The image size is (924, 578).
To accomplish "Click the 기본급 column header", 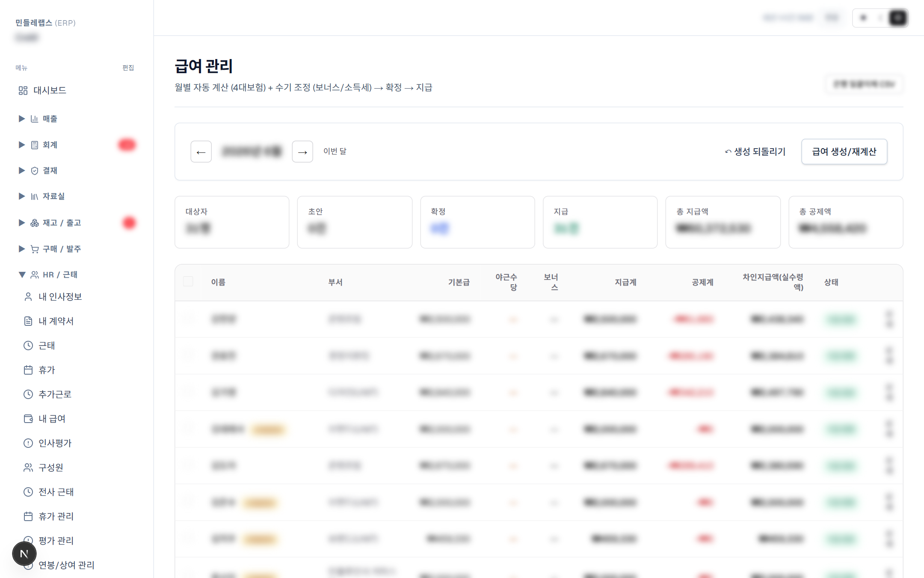I will click(459, 282).
